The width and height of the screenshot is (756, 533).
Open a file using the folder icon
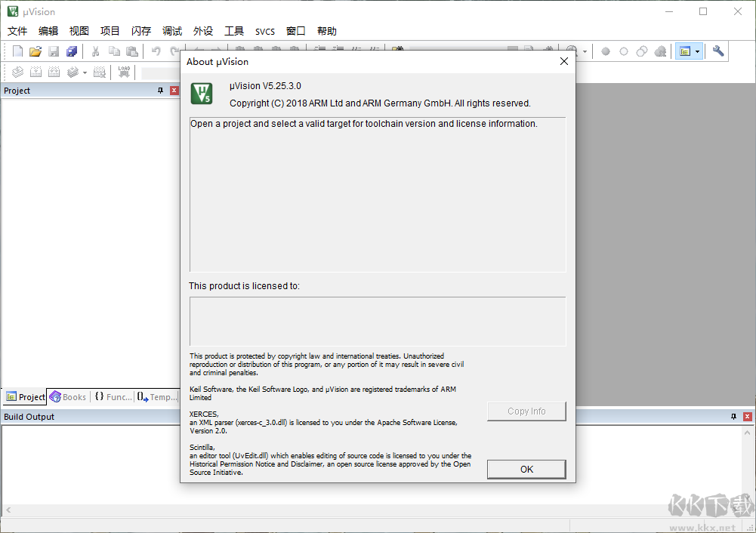coord(35,51)
